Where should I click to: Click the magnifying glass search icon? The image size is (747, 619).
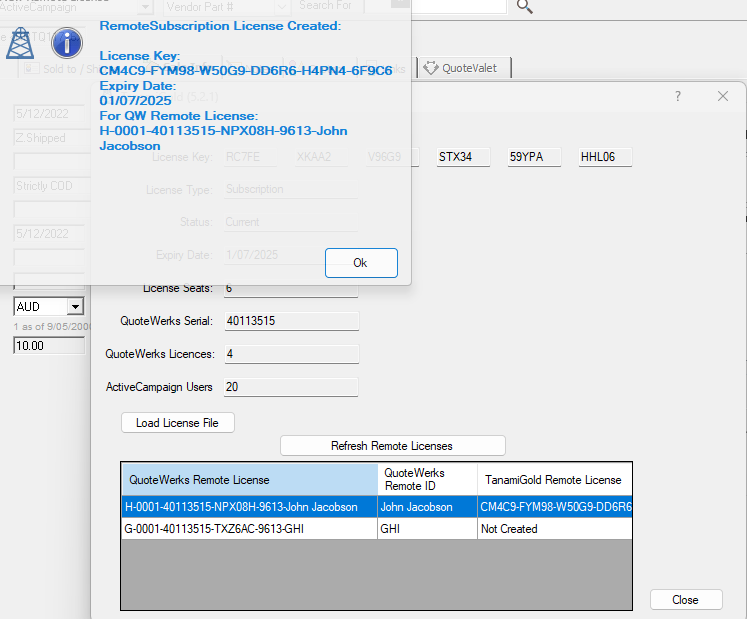point(524,7)
